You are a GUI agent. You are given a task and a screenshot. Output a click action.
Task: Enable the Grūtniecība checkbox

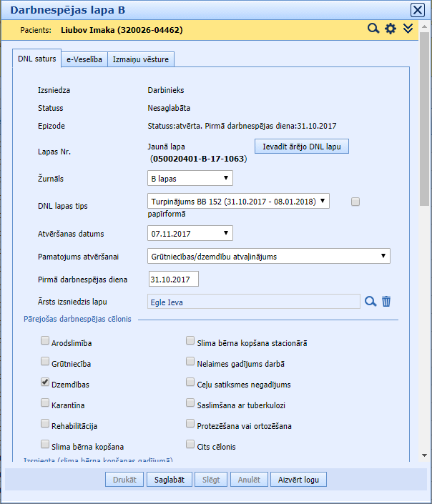click(x=45, y=362)
